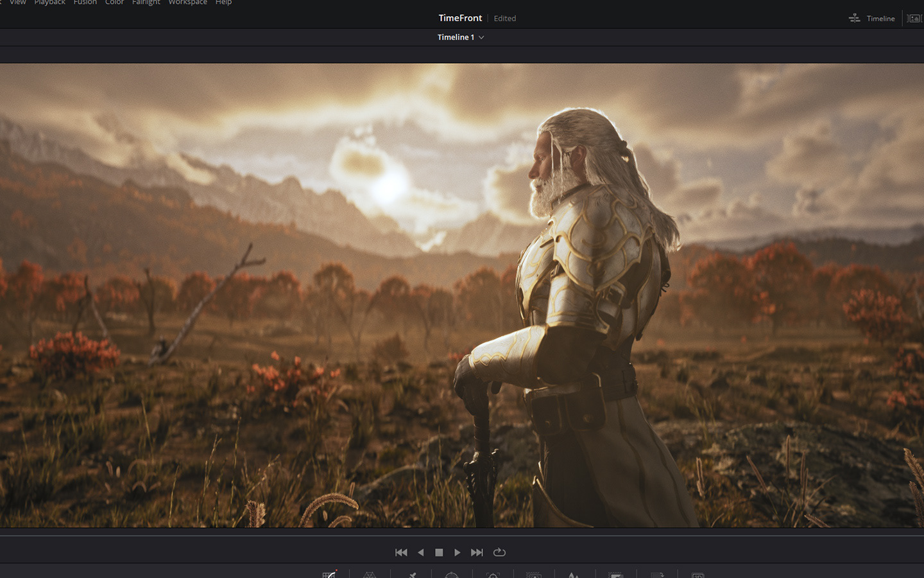
Task: Open the Curves palette
Action: pos(329,574)
